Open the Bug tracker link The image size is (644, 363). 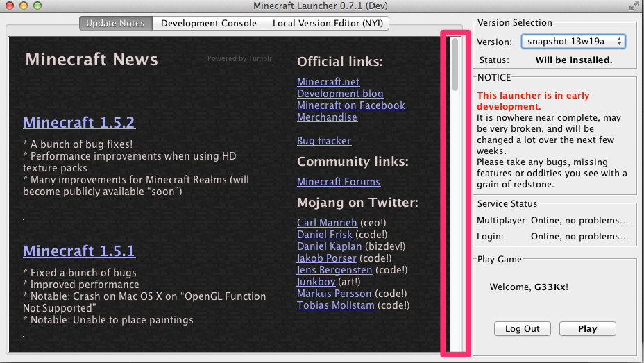pyautogui.click(x=324, y=141)
